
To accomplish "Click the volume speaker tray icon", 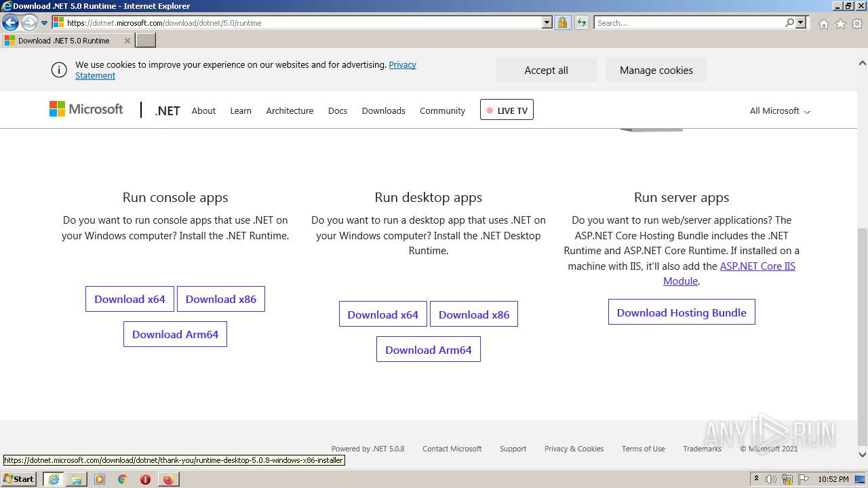I will click(x=771, y=479).
